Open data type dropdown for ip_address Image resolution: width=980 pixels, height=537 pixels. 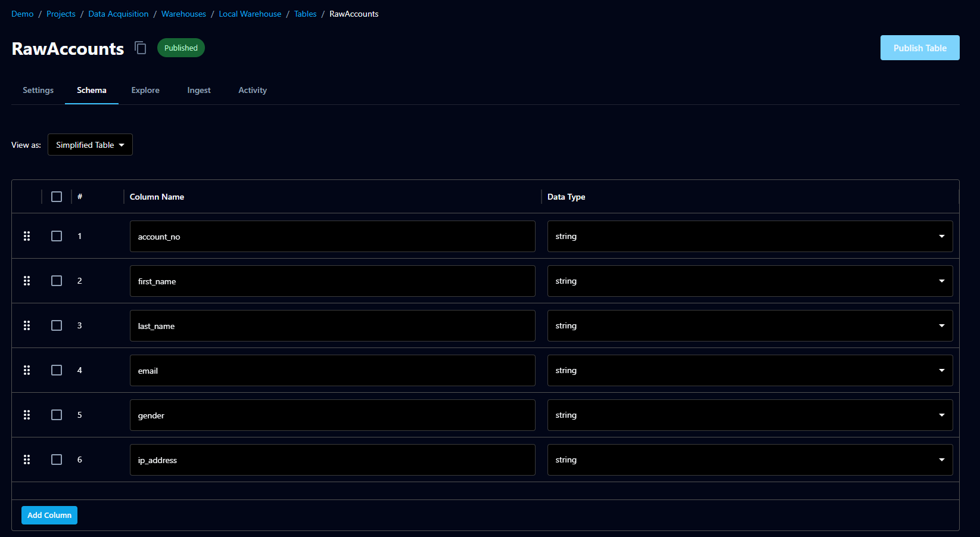pyautogui.click(x=750, y=460)
